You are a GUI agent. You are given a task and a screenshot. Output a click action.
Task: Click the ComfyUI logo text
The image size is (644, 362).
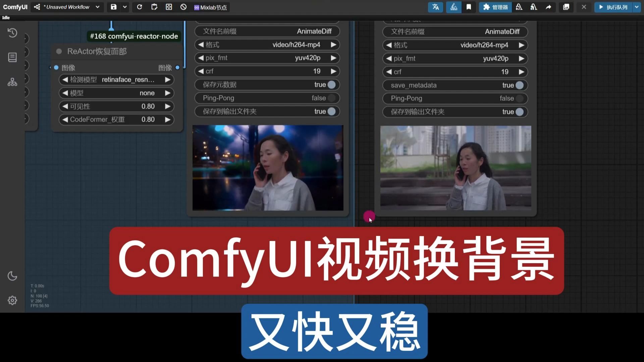coord(15,7)
